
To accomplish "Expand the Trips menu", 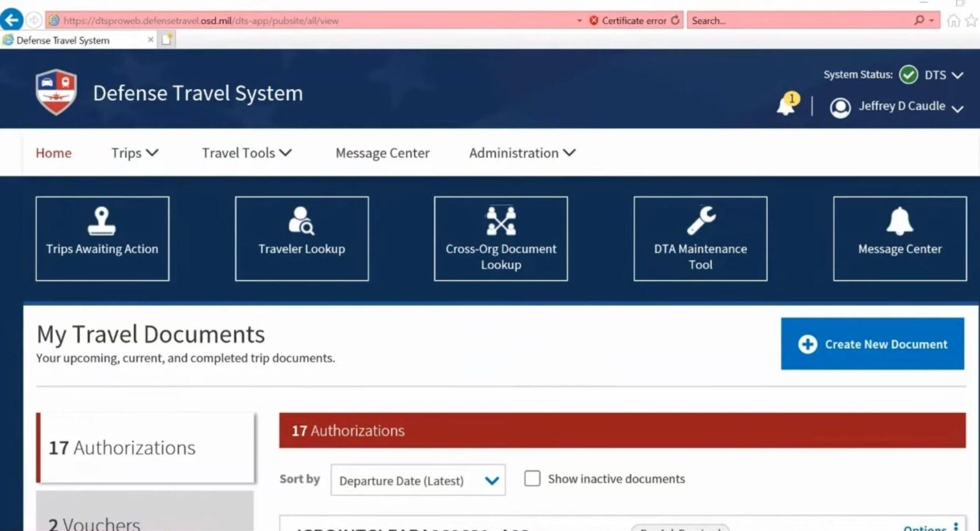I will 134,153.
